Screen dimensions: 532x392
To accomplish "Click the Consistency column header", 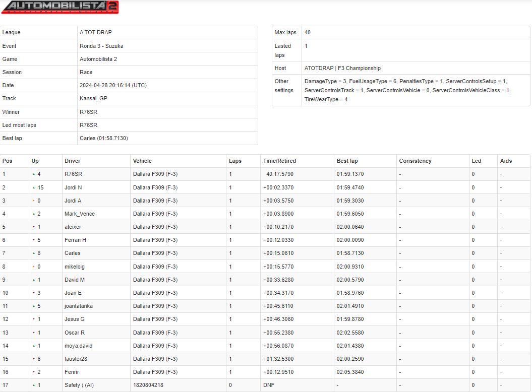I will 416,161.
